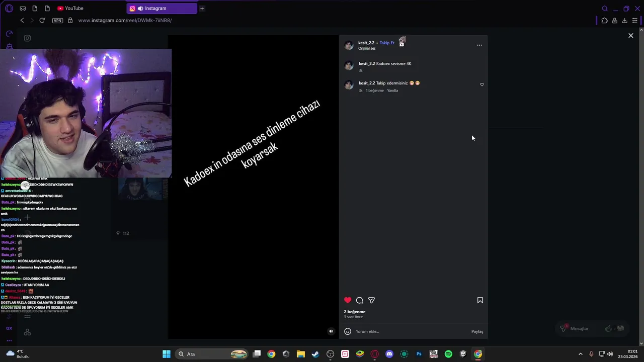
Task: Post comment with Paylaş button
Action: [x=477, y=331]
